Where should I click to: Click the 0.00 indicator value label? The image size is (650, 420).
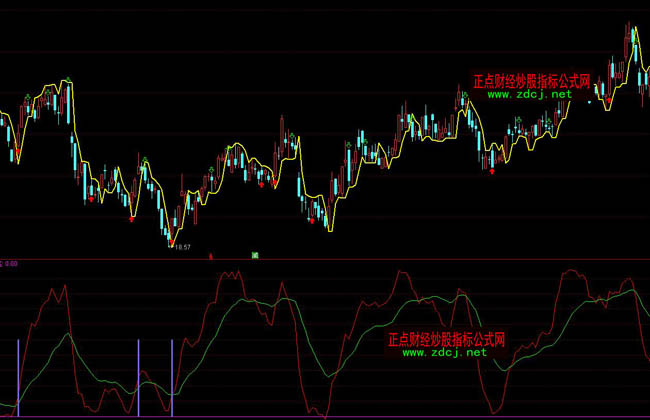(12, 264)
